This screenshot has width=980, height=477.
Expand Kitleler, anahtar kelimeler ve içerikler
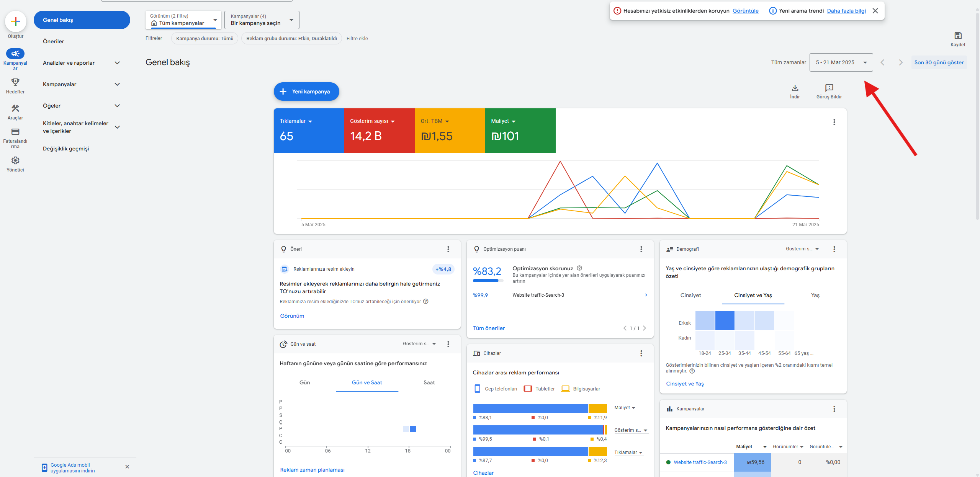pyautogui.click(x=117, y=127)
